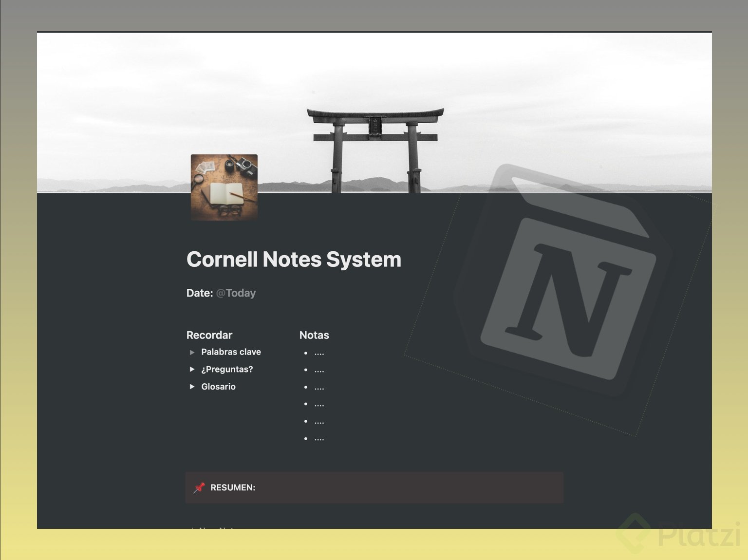
Task: Select the Cornell Notes System page title
Action: [294, 259]
